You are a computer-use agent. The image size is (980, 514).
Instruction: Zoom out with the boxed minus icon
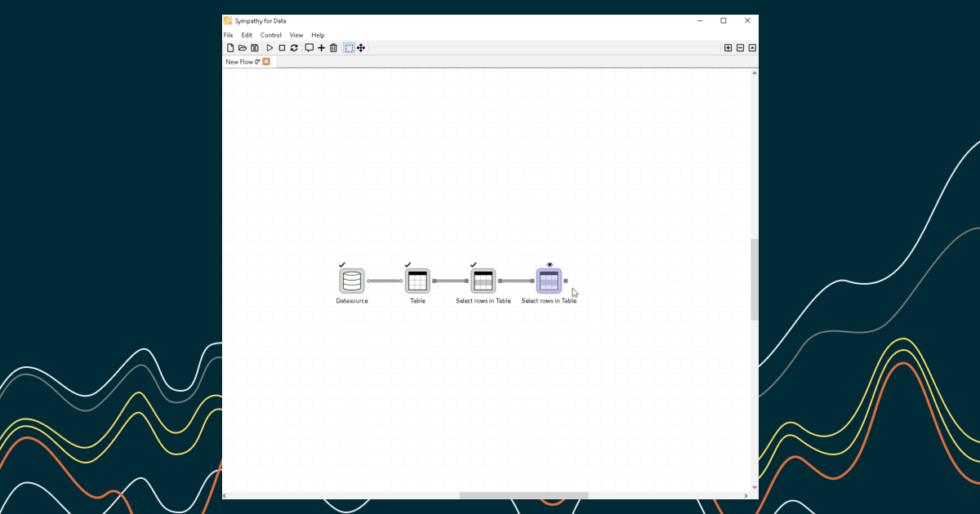740,48
